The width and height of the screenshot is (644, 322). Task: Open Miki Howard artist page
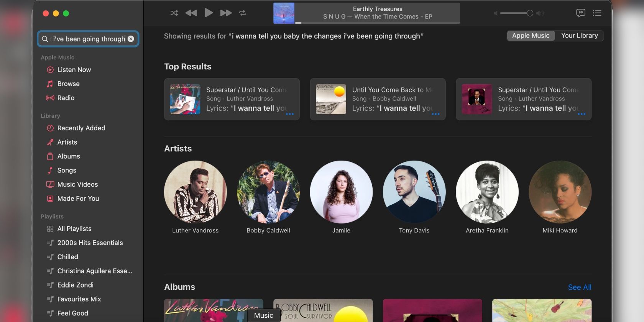[560, 192]
